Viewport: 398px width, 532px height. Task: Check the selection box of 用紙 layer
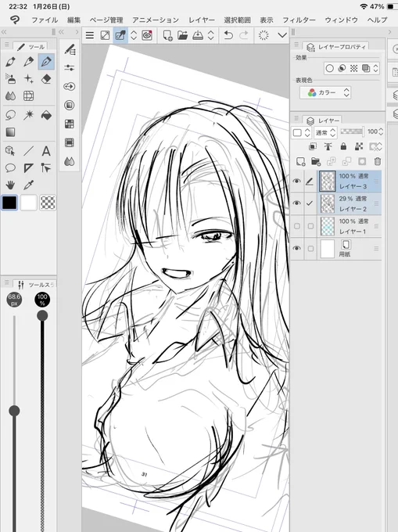click(310, 249)
